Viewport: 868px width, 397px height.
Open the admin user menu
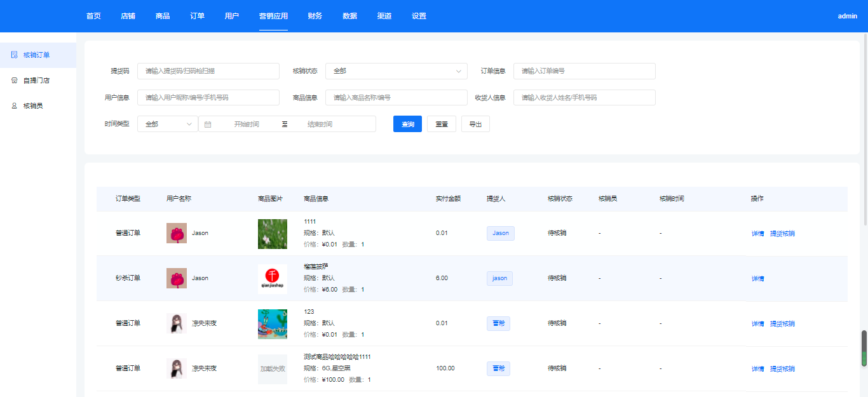click(847, 16)
